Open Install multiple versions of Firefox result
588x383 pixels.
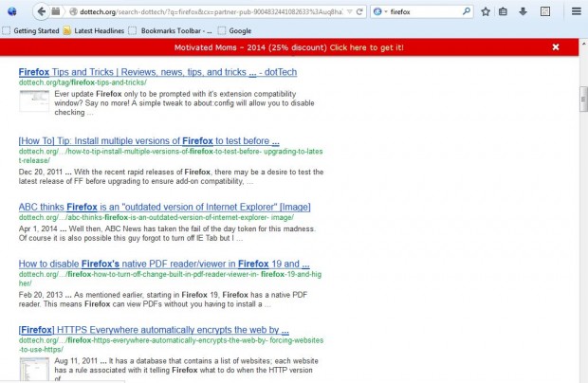coord(149,141)
